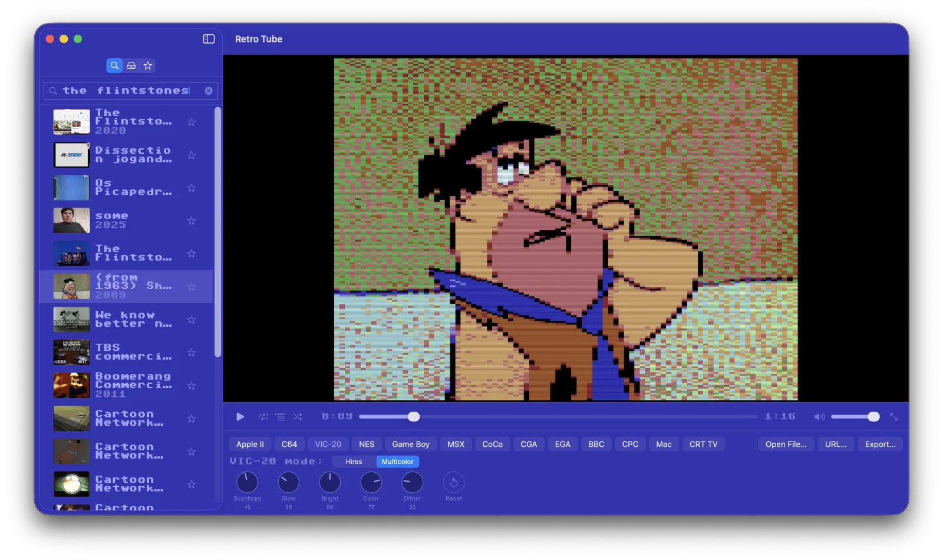Image resolution: width=943 pixels, height=560 pixels.
Task: Open the 'We know better n...' thumbnail
Action: click(x=72, y=320)
